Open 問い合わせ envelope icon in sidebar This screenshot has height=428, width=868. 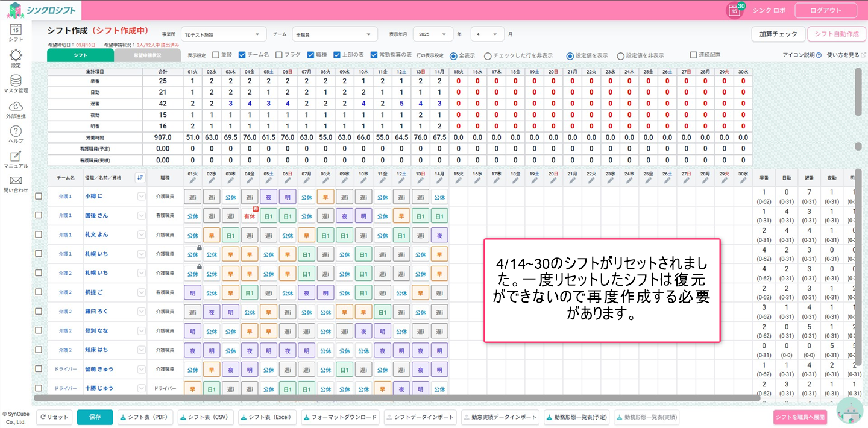coord(16,180)
